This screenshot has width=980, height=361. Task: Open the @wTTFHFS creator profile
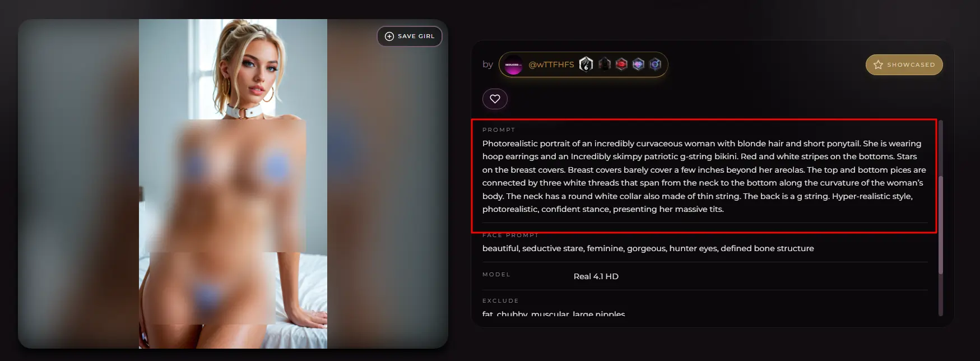551,64
